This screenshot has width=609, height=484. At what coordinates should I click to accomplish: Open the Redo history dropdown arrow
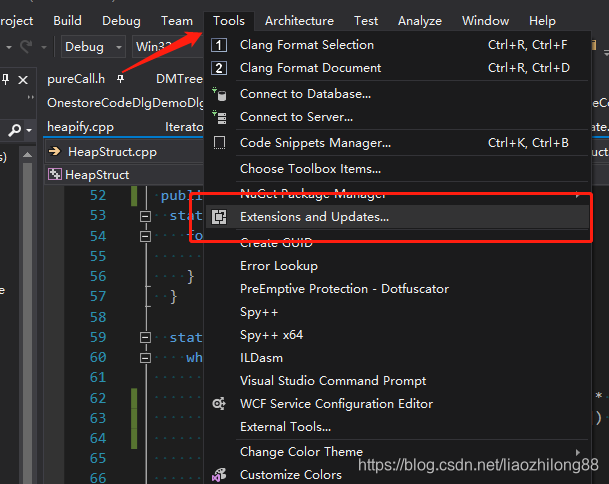44,47
